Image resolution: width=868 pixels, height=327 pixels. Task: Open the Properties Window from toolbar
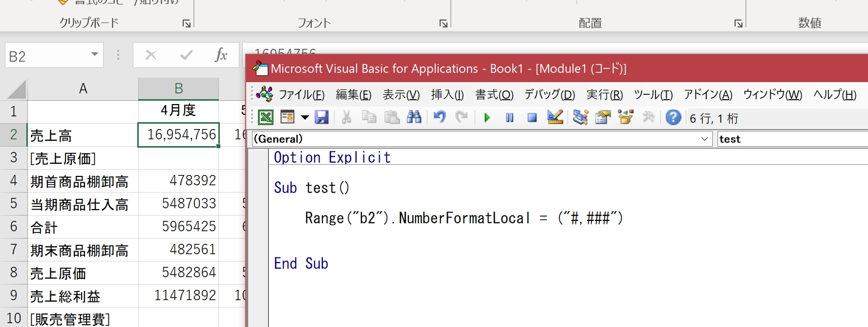(603, 117)
